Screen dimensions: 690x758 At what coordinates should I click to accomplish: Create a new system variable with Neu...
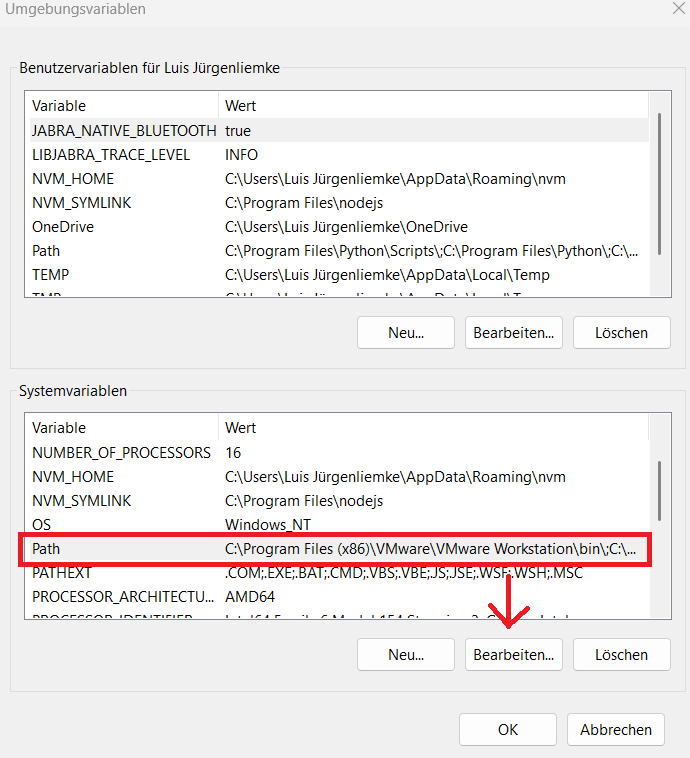coord(405,655)
